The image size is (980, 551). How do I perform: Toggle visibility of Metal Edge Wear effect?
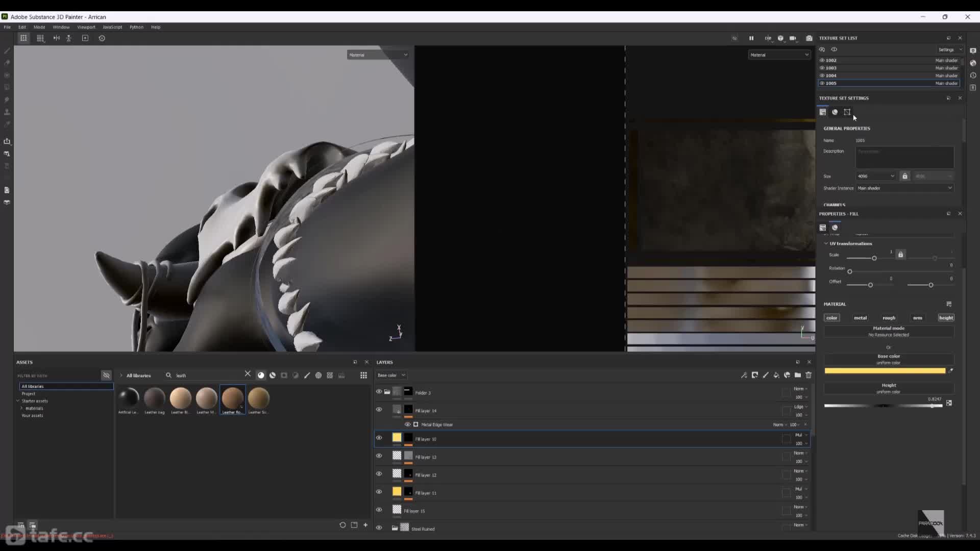pos(407,424)
